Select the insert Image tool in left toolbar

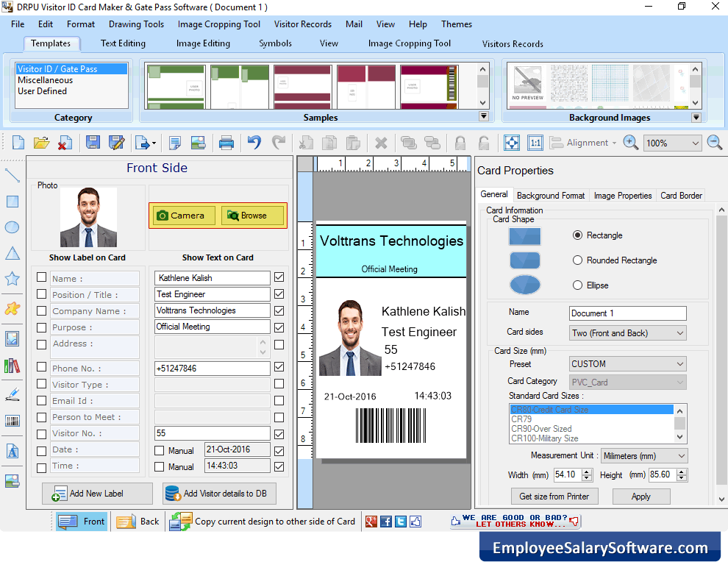(12, 338)
